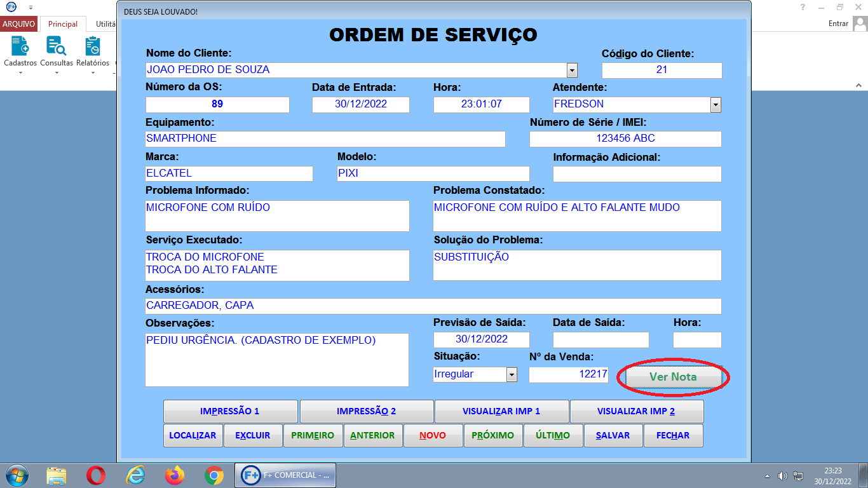This screenshot has width=868, height=488.
Task: Show hidden tray icons arrow
Action: (767, 476)
